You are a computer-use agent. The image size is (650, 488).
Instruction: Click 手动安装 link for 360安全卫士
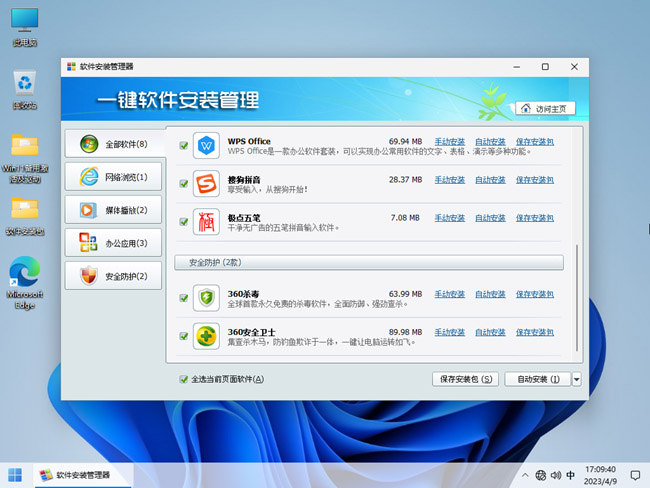pos(450,333)
